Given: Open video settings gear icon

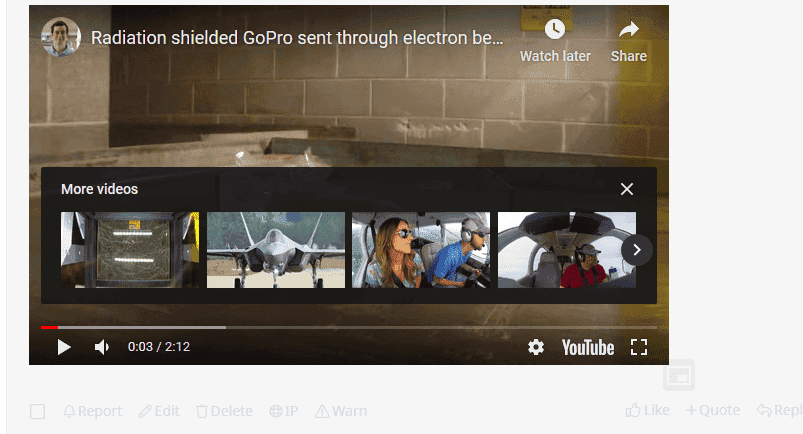Looking at the screenshot, I should (x=536, y=347).
